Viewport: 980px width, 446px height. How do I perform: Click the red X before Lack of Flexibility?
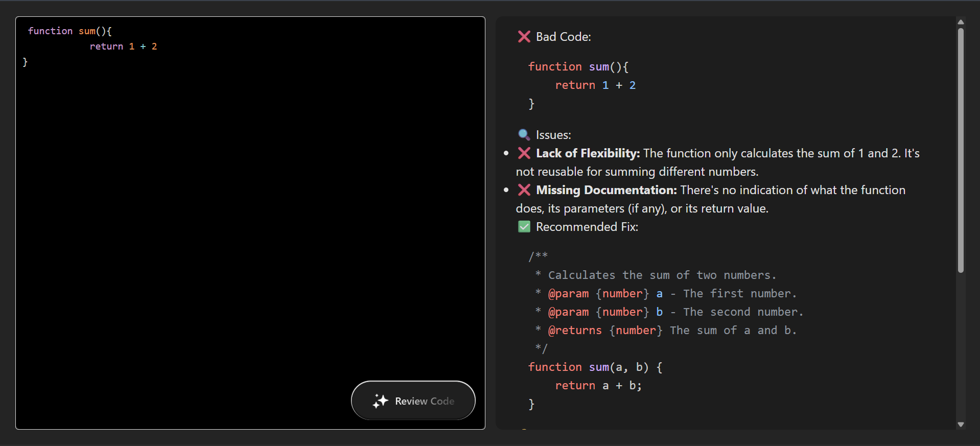point(524,153)
